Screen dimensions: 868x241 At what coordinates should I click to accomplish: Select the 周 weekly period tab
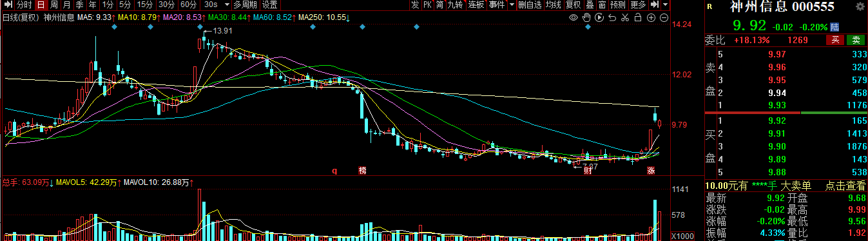point(54,5)
